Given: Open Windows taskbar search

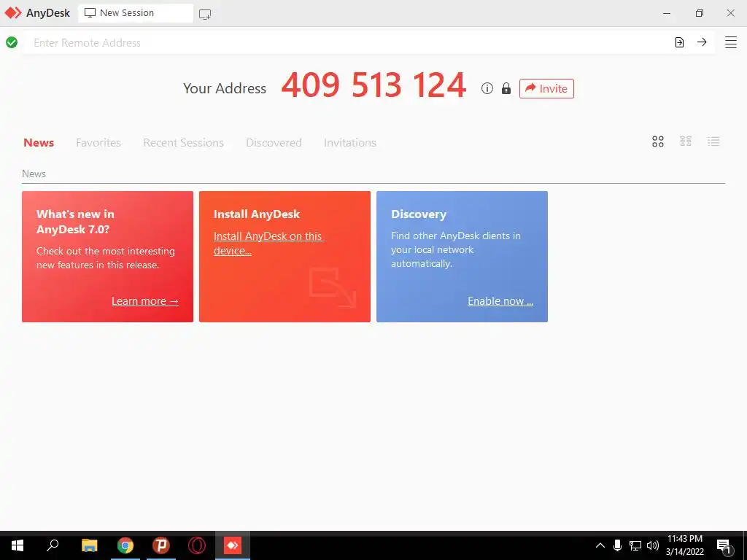Looking at the screenshot, I should pos(53,545).
